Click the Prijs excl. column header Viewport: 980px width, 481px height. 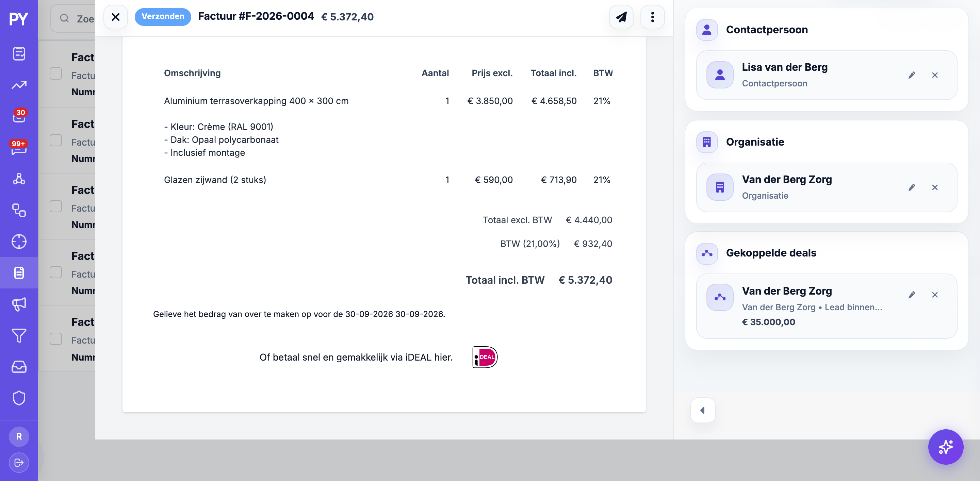pos(492,73)
